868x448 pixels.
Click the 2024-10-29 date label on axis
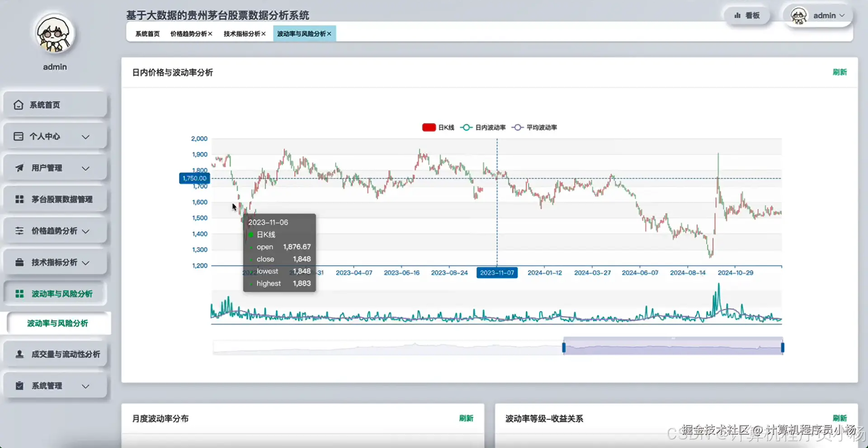736,273
